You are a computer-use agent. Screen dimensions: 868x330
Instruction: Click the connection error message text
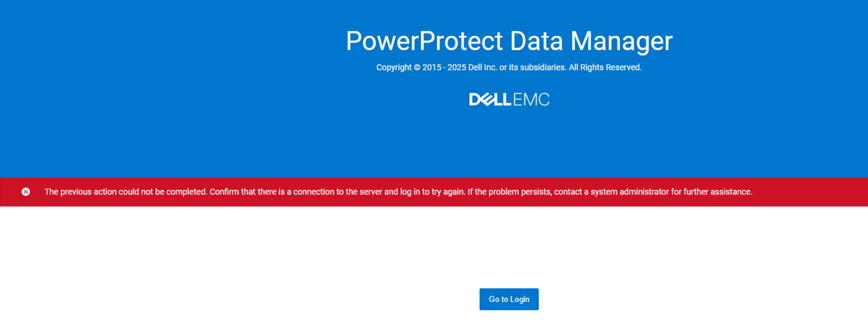tap(398, 191)
